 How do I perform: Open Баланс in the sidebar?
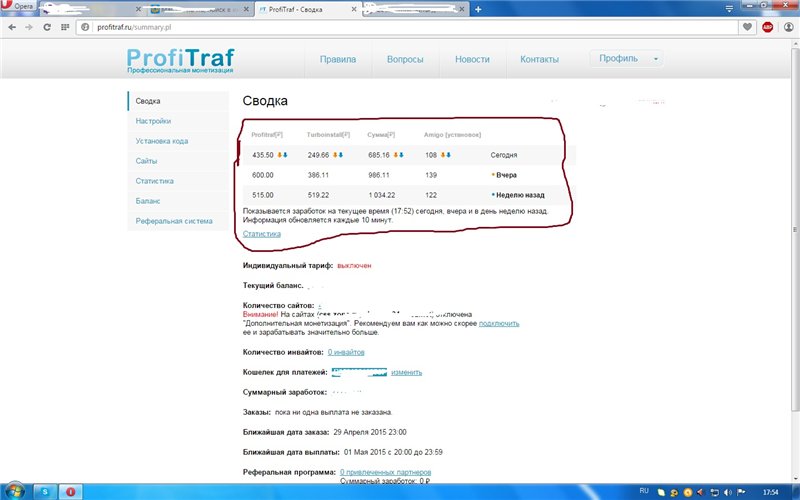click(x=178, y=201)
